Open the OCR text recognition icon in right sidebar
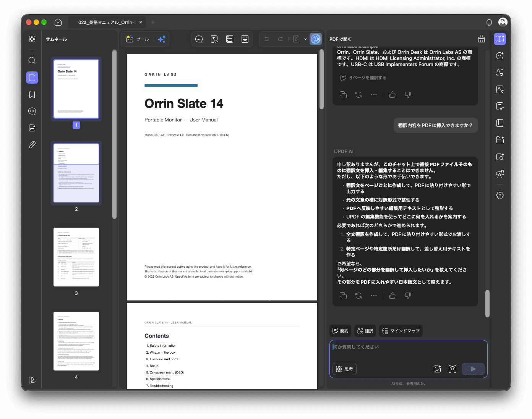The width and height of the screenshot is (532, 419). click(500, 89)
